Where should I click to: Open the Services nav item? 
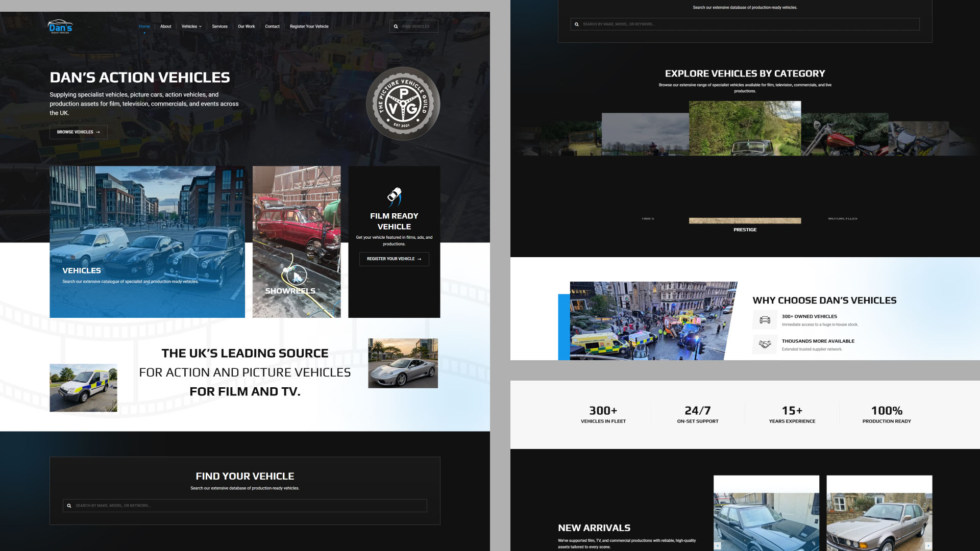click(220, 27)
